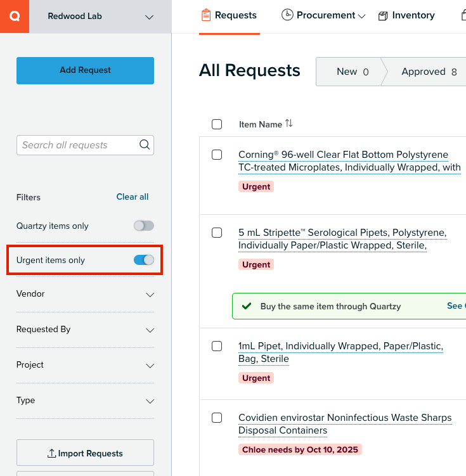
Task: Check the Corning 96-well Microplates row checkbox
Action: pos(217,155)
